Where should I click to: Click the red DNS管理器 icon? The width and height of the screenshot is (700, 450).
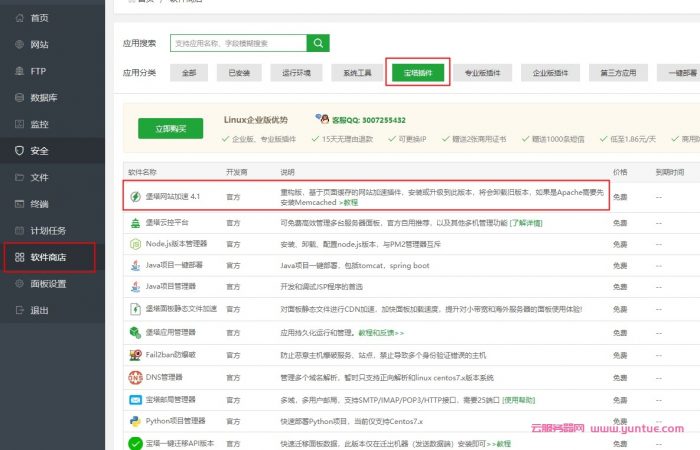(135, 377)
